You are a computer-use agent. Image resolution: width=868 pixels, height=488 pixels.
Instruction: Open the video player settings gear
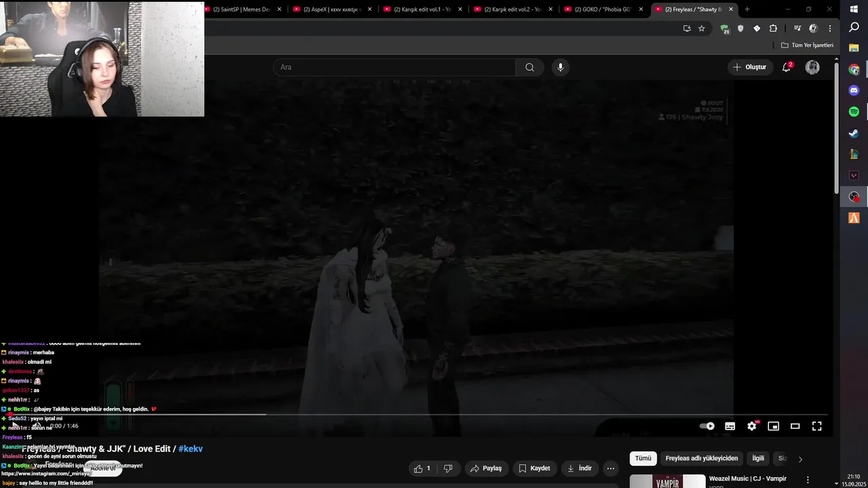pyautogui.click(x=751, y=426)
